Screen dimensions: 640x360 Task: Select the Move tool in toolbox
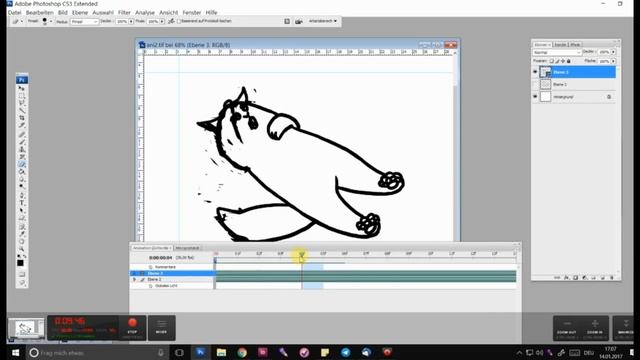[22, 88]
